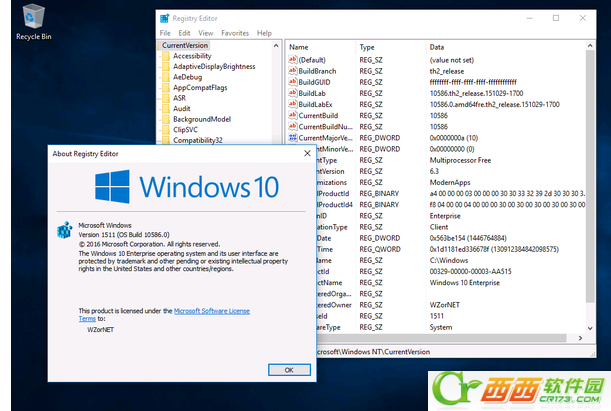Image resolution: width=611 pixels, height=411 pixels.
Task: Click the REG_QWORD type cell
Action: 380,249
